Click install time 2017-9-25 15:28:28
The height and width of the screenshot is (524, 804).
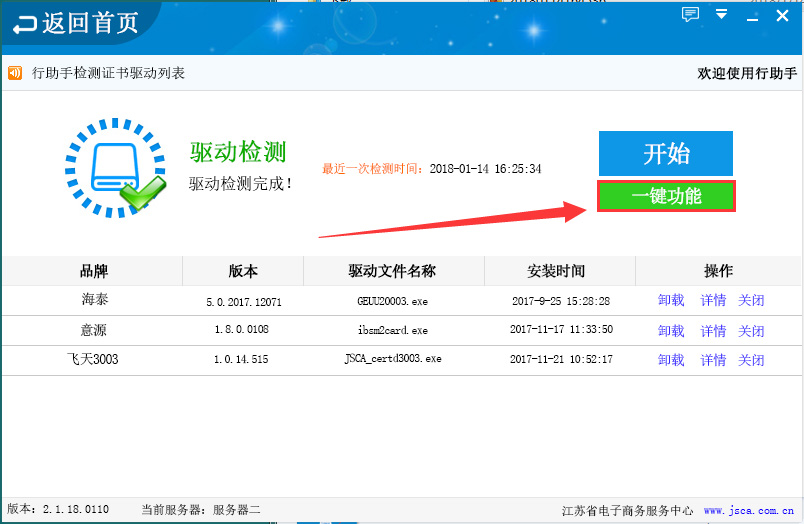click(x=561, y=301)
